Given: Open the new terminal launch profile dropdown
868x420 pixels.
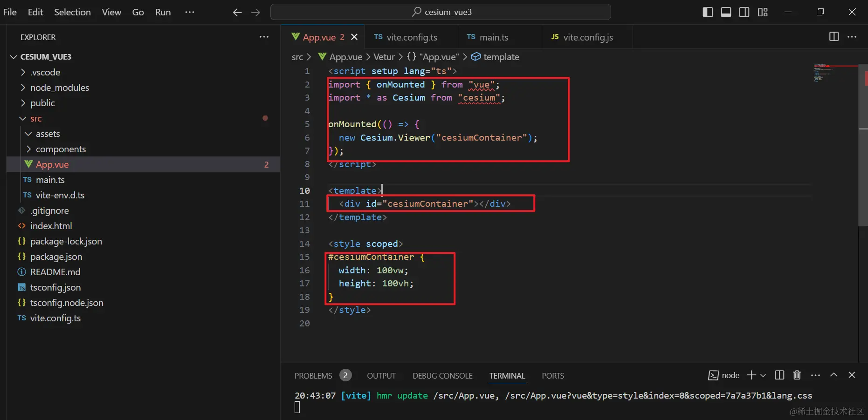Looking at the screenshot, I should coord(763,375).
